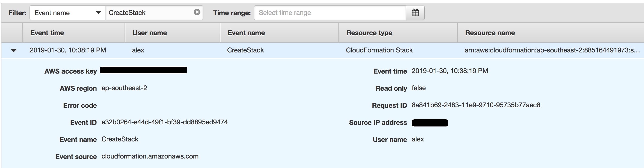Click the CloudFormation Stack resource type cell
The image size is (644, 168).
point(379,50)
